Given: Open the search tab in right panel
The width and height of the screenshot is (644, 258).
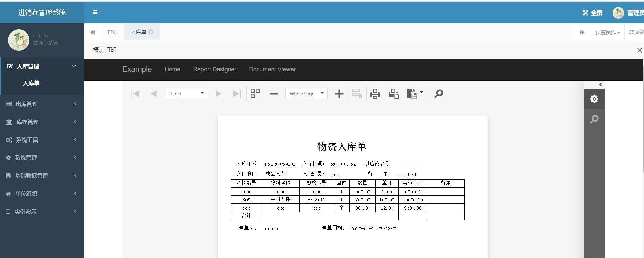Looking at the screenshot, I should point(594,119).
